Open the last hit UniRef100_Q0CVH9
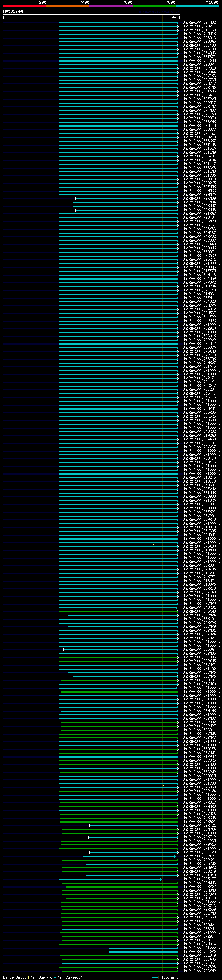Viewport: 222px width, 980px height. point(199,971)
